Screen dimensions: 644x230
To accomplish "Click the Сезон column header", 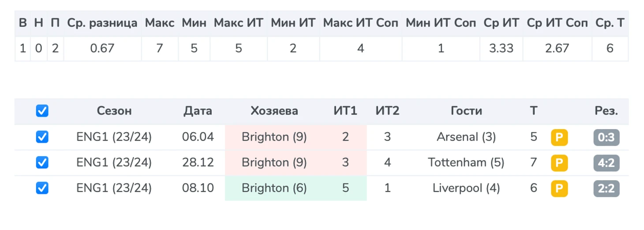I will [x=114, y=111].
